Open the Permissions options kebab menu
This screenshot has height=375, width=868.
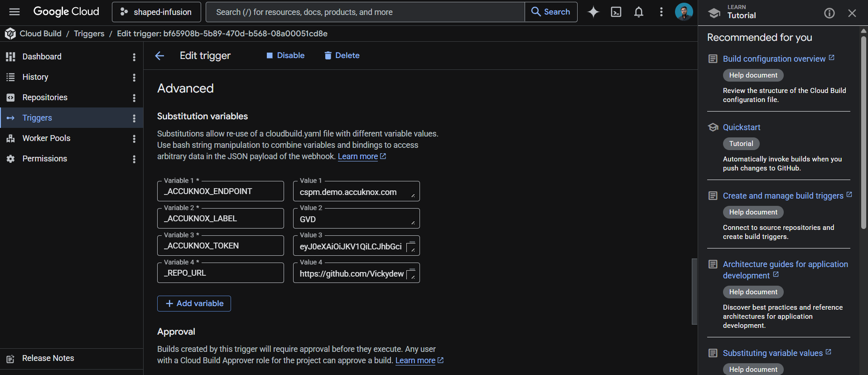pos(134,159)
